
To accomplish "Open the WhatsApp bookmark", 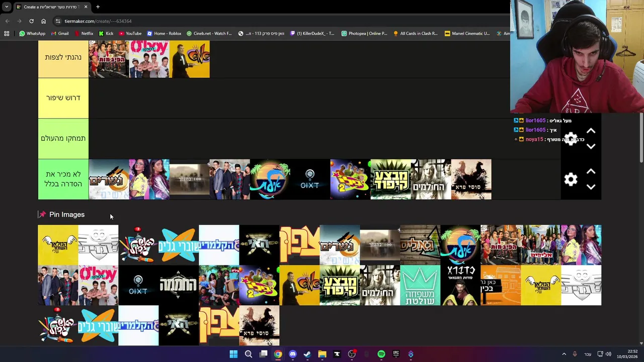I will (32, 34).
